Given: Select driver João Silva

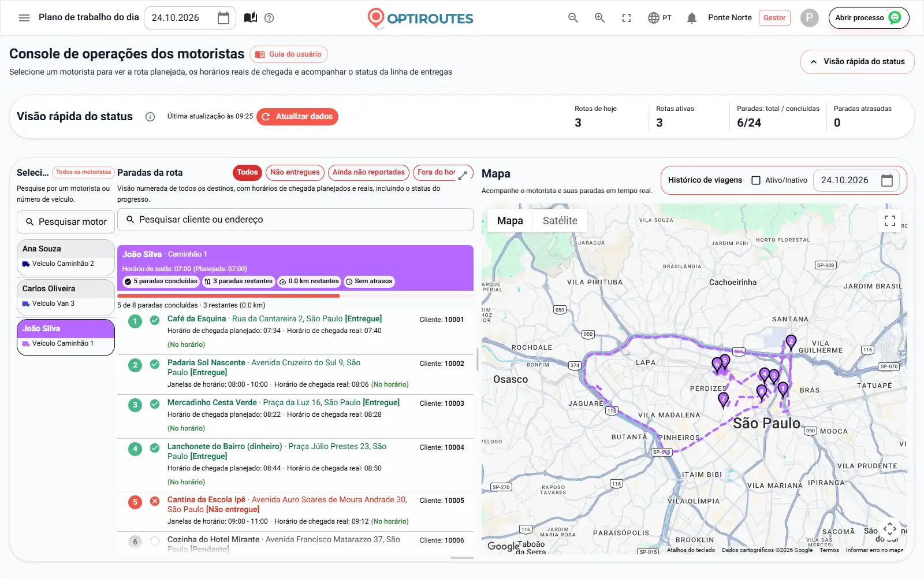Looking at the screenshot, I should click(66, 337).
